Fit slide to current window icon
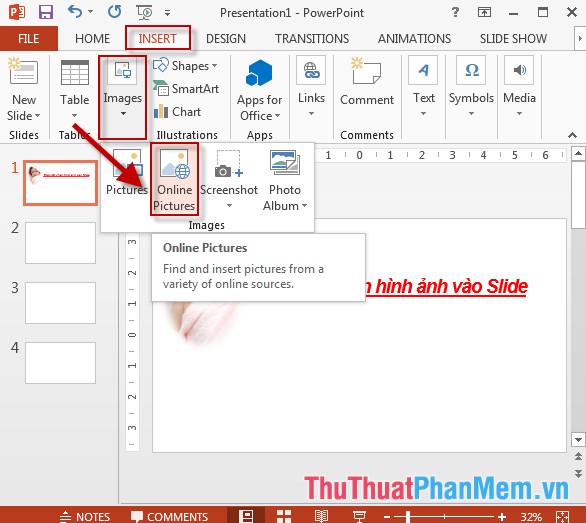This screenshot has width=586, height=523. pyautogui.click(x=562, y=517)
